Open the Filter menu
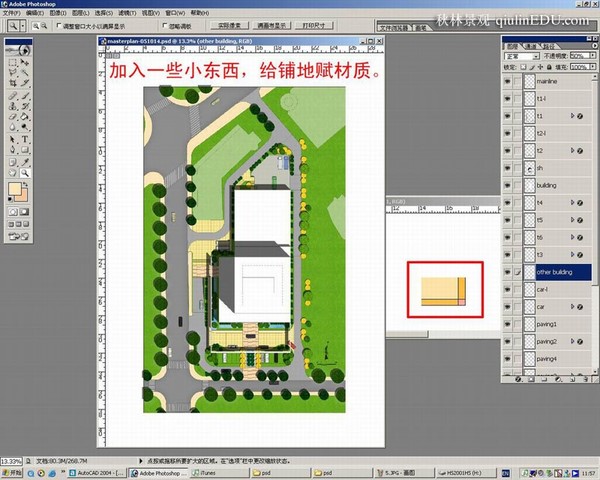Viewport: 600px width, 480px height. (127, 13)
